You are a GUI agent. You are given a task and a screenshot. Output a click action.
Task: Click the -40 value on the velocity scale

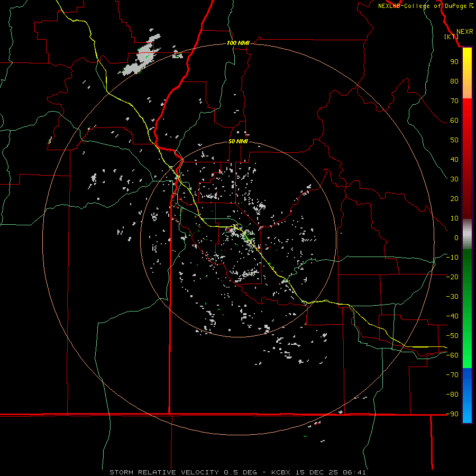pos(452,316)
